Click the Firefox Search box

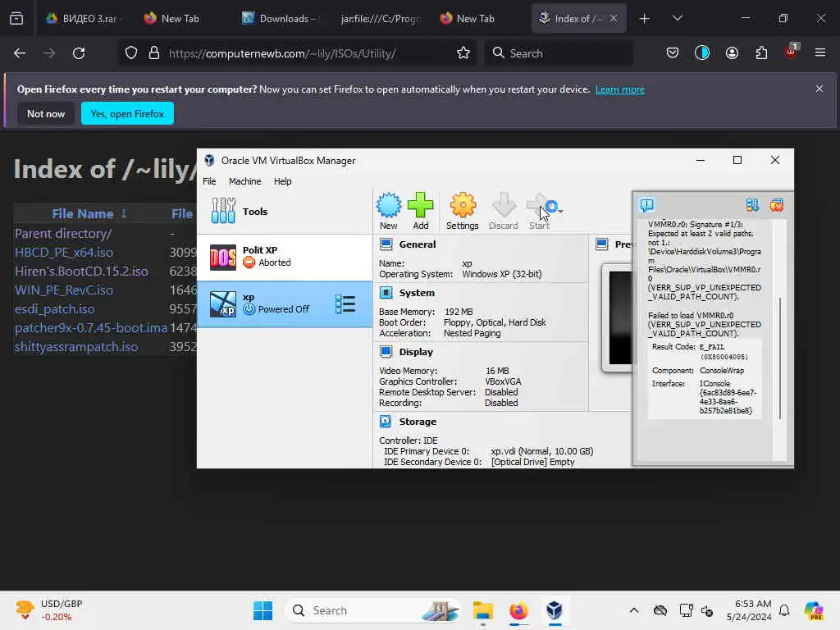point(559,53)
